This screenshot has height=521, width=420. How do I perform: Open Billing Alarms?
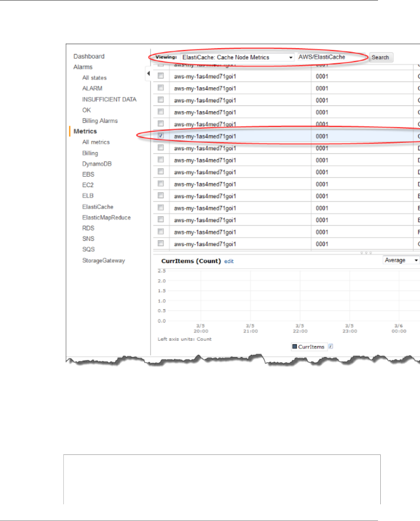(x=100, y=121)
